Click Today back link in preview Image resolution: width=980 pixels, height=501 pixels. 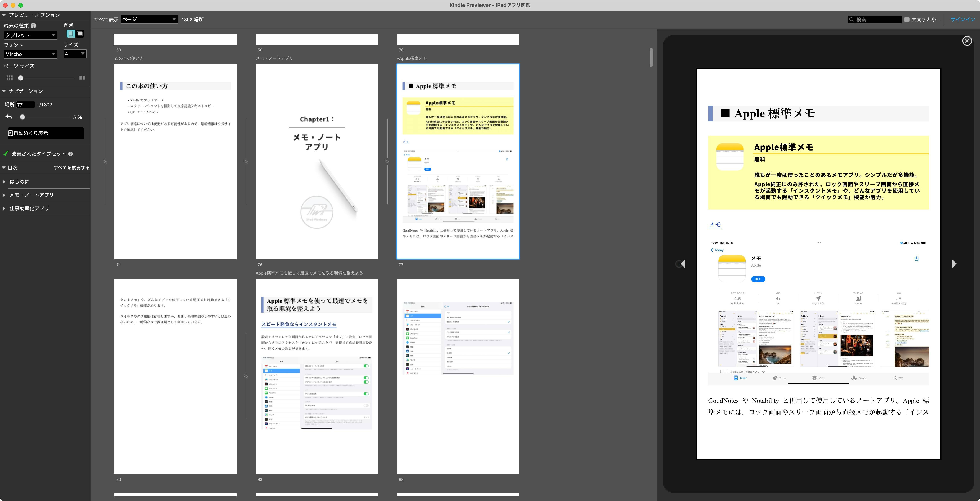[717, 250]
